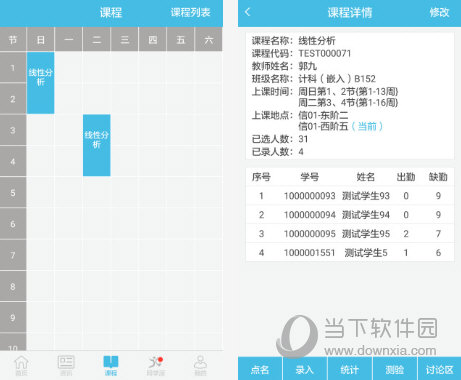
Task: Select student row 测试学生95
Action: click(x=350, y=234)
